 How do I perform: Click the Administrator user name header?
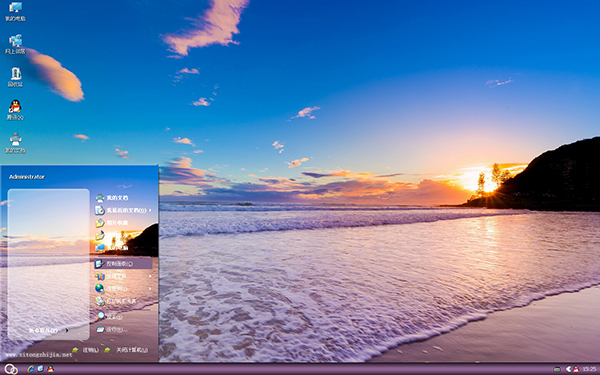click(27, 177)
